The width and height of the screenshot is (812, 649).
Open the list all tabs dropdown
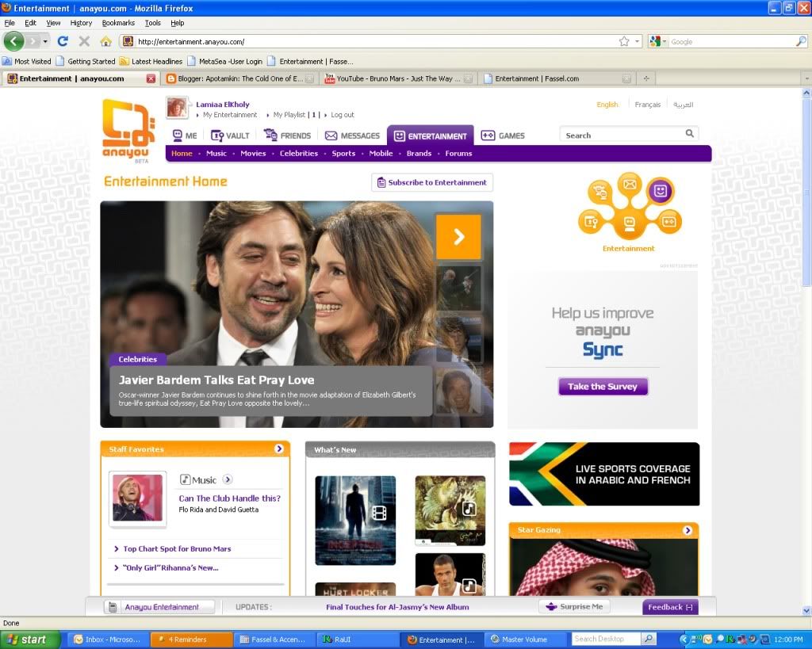pos(806,78)
